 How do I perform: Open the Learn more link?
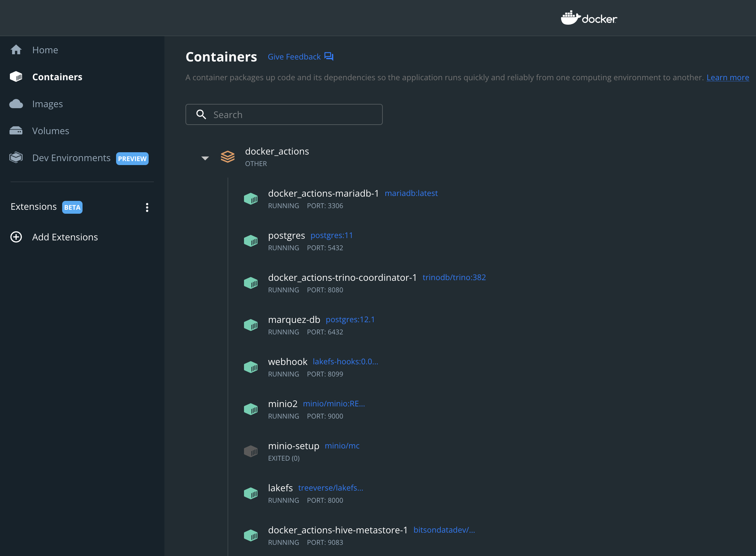[x=727, y=77]
